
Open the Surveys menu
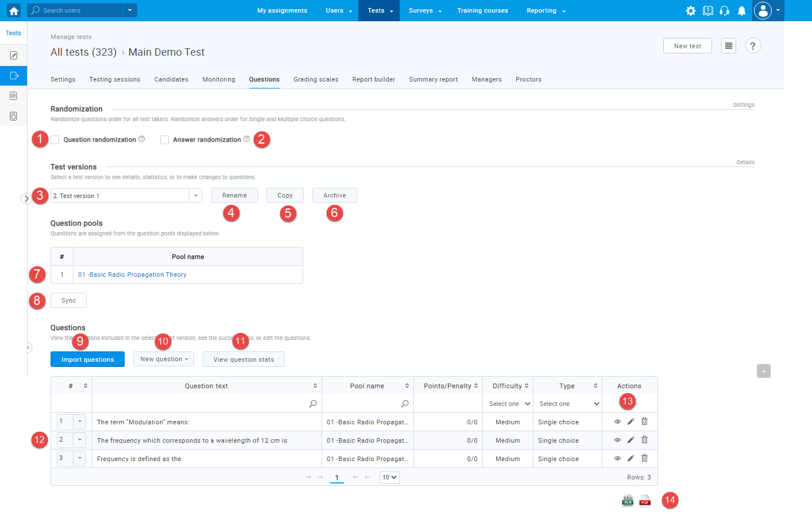point(425,10)
